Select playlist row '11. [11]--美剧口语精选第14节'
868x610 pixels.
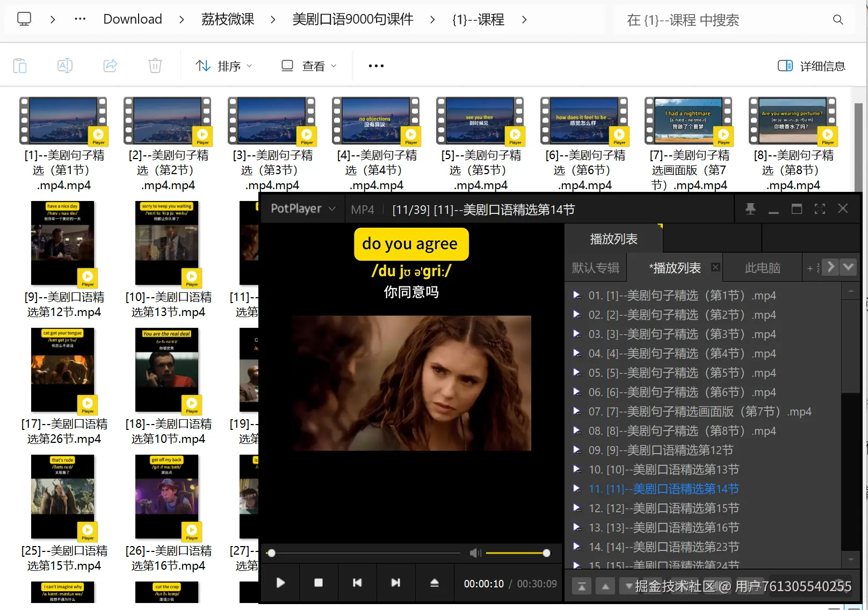pyautogui.click(x=703, y=489)
